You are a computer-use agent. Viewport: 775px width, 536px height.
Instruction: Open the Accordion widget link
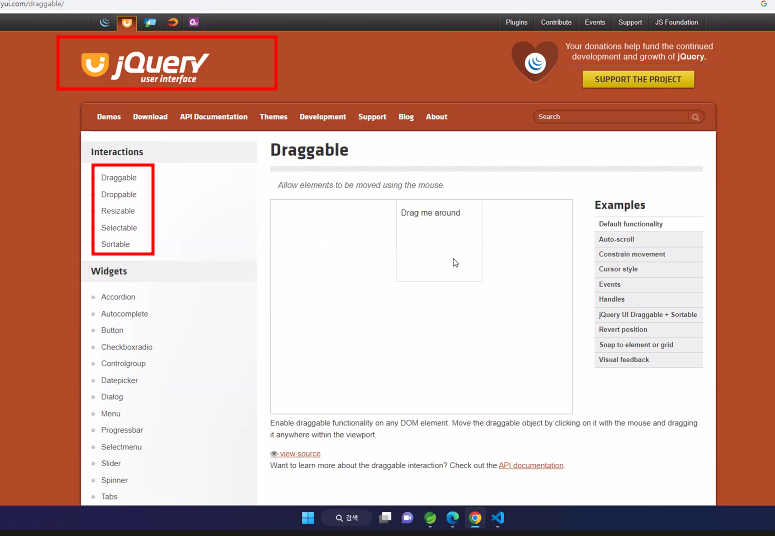(x=118, y=297)
